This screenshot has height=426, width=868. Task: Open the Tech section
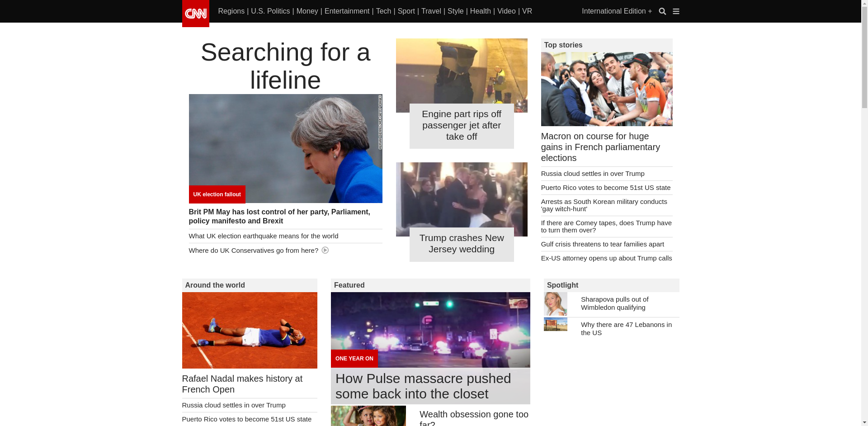[383, 11]
